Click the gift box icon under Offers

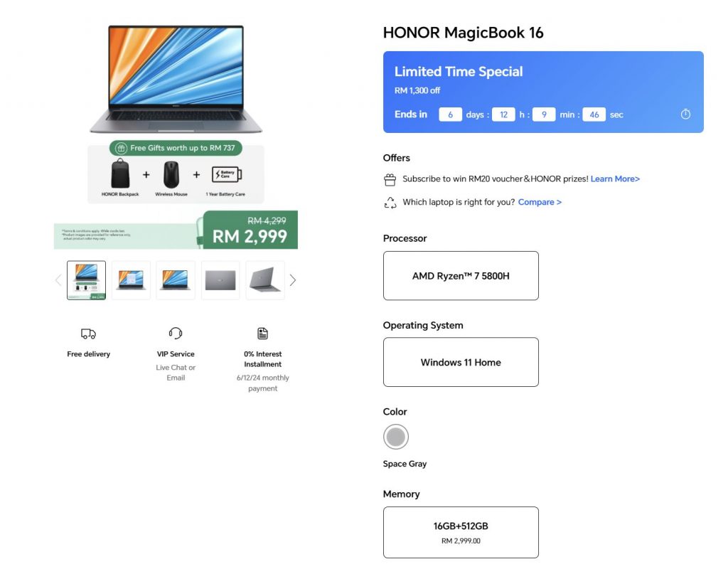390,179
